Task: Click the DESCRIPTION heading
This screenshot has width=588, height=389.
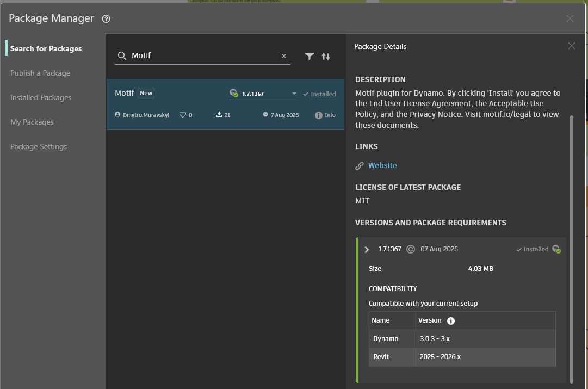Action: pyautogui.click(x=380, y=79)
